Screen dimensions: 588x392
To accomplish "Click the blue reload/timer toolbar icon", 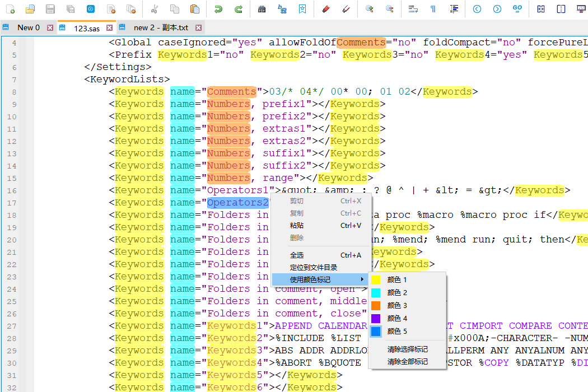I will pyautogui.click(x=91, y=9).
